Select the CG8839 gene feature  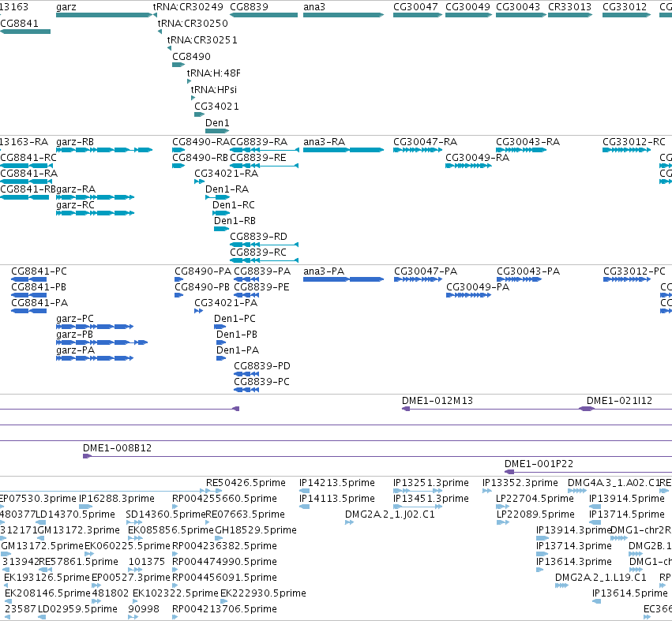264,15
